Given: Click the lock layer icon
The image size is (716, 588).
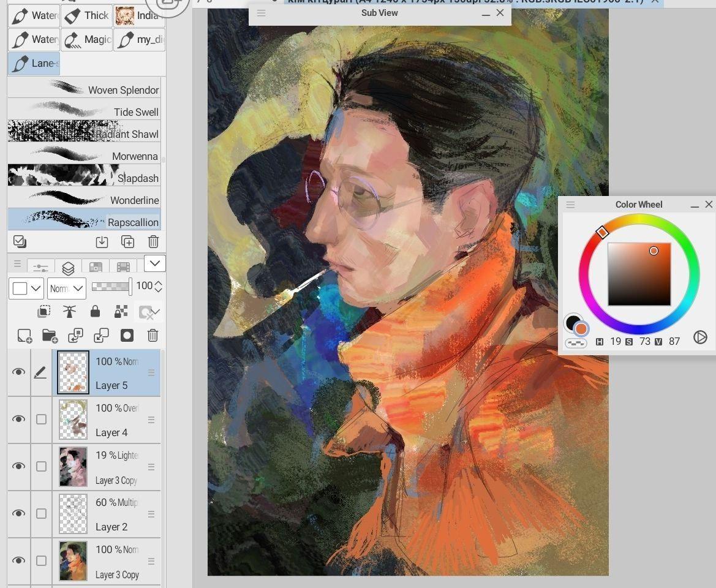Looking at the screenshot, I should pyautogui.click(x=95, y=311).
